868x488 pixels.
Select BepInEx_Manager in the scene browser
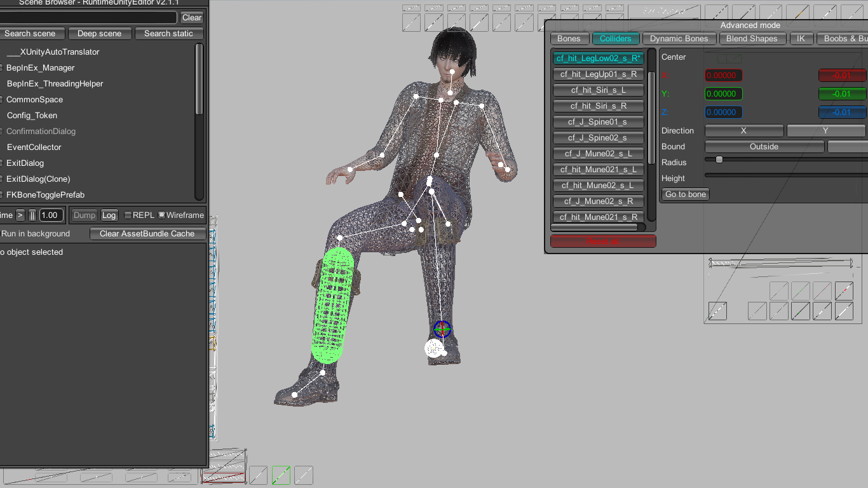coord(40,68)
